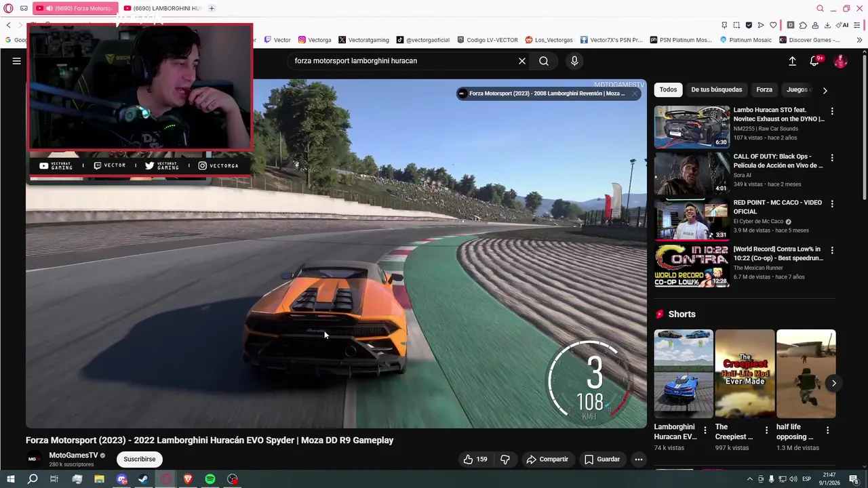868x488 pixels.
Task: Open the Codigo LV-VECTOR bookmark
Action: coord(487,40)
